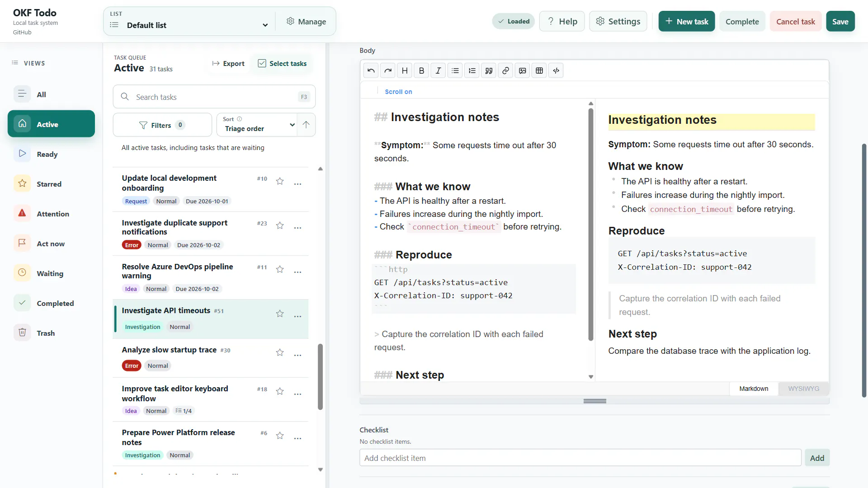Open the Sort Triage order dropdown

pyautogui.click(x=256, y=125)
